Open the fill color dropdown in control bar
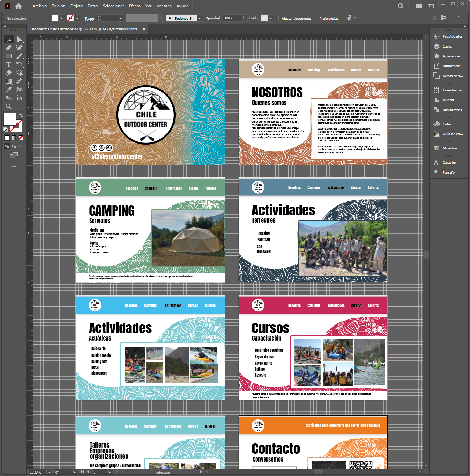The height and width of the screenshot is (476, 470). coord(62,18)
